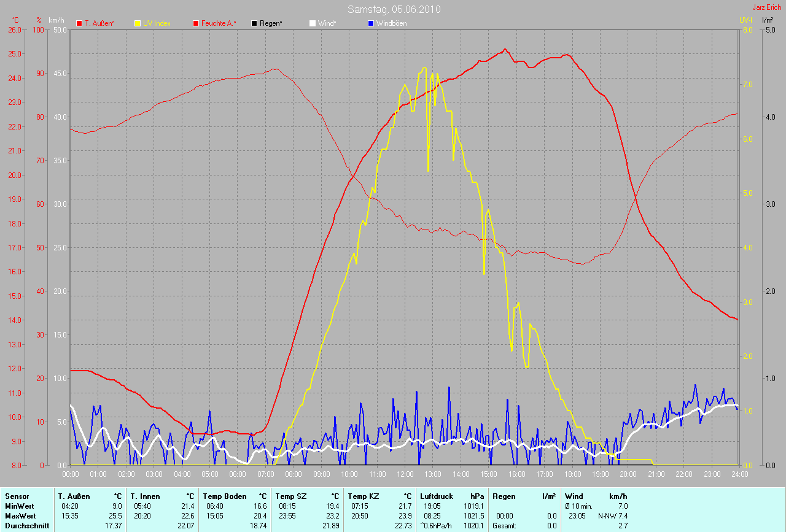This screenshot has height=532, width=786.
Task: Click the 24:00 time axis marker
Action: tap(739, 474)
